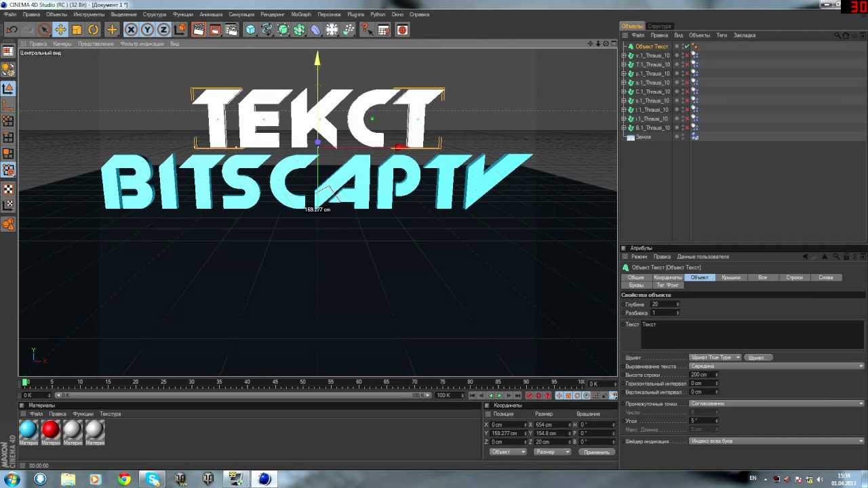
Task: Open the render settings icon
Action: coord(231,30)
